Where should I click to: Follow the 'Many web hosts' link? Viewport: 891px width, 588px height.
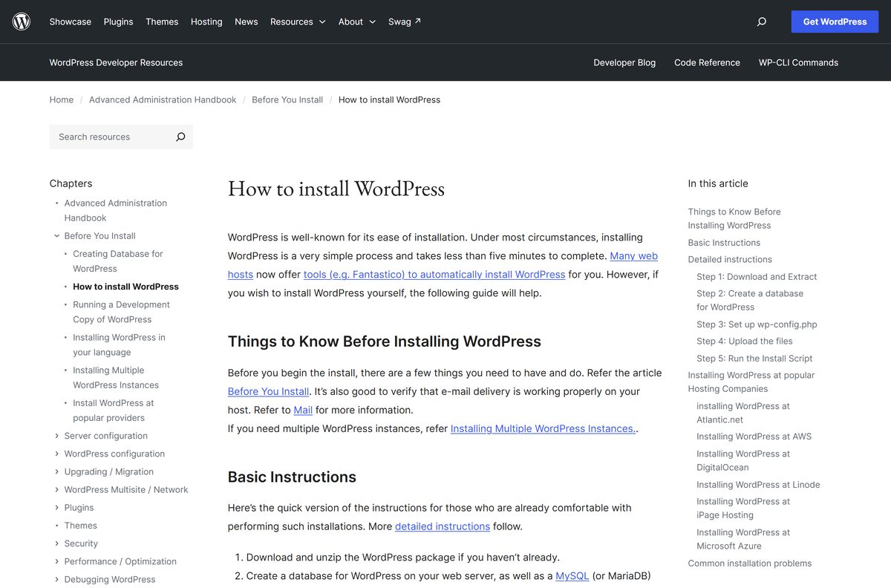(633, 255)
